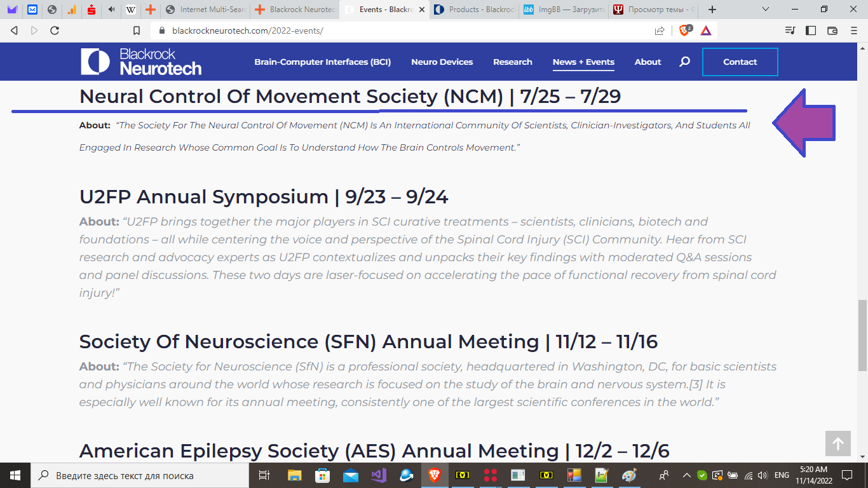Open the site search magnifier icon

click(684, 62)
